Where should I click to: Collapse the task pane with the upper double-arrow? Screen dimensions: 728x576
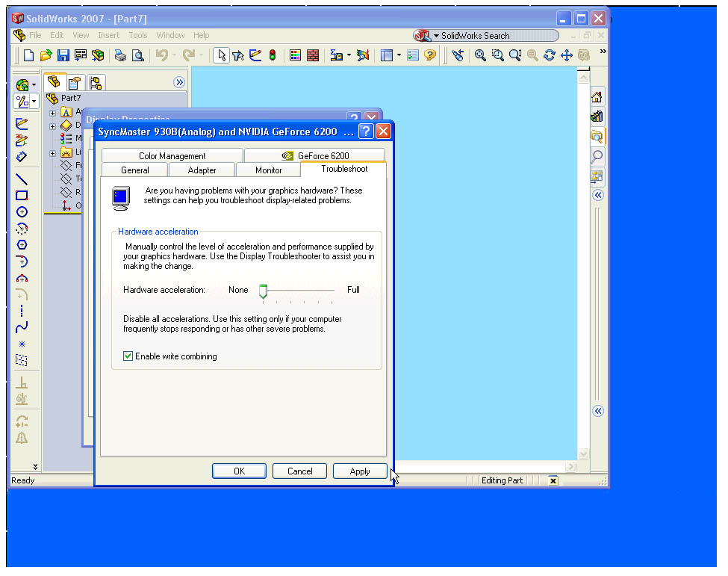click(598, 195)
